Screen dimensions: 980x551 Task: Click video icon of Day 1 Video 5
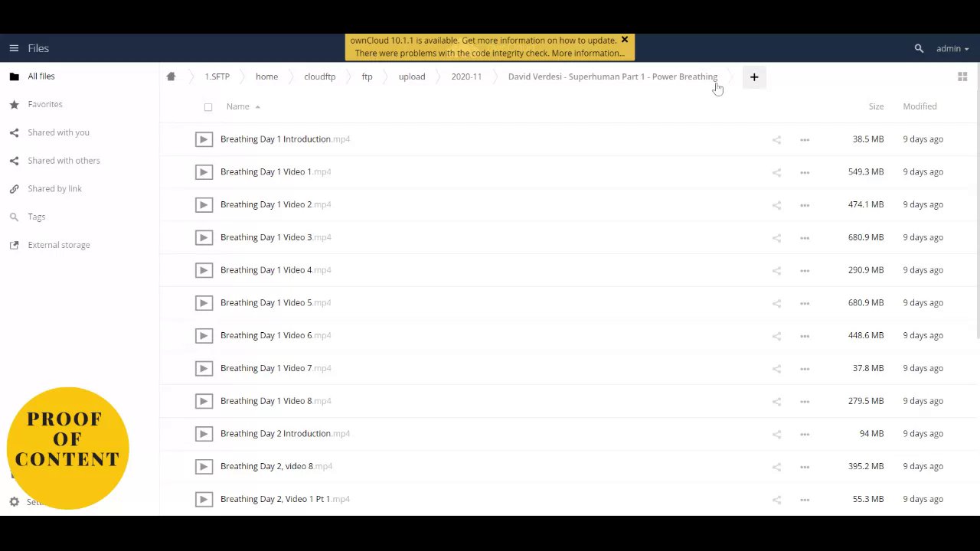(204, 303)
